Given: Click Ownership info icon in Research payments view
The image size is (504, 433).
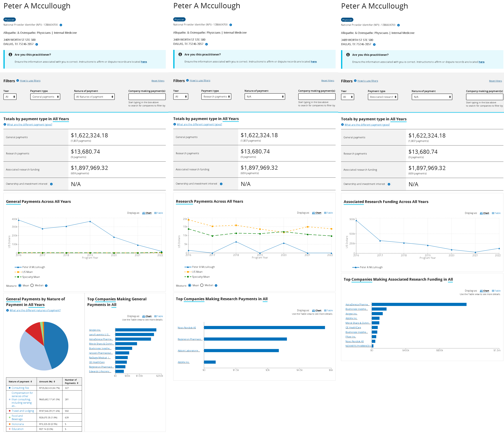Looking at the screenshot, I should tap(221, 184).
